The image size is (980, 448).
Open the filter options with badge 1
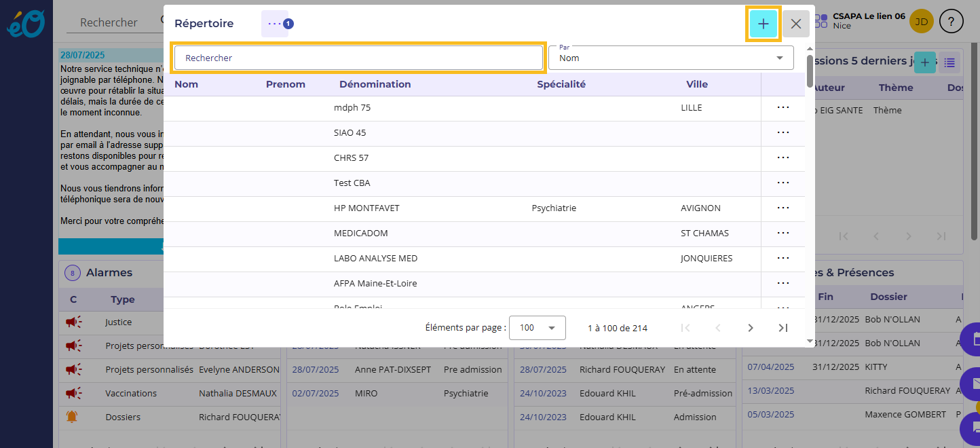point(275,24)
